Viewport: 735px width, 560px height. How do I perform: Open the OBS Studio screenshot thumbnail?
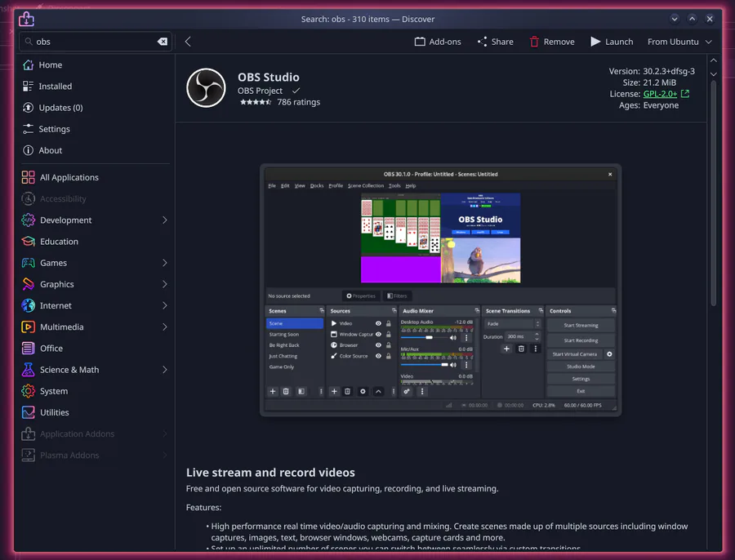point(441,290)
